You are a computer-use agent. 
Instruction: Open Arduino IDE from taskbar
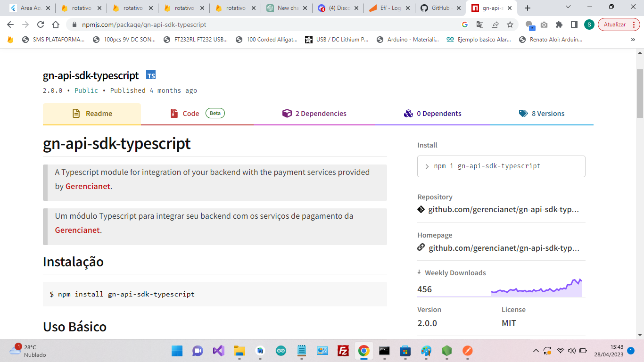tap(281, 351)
